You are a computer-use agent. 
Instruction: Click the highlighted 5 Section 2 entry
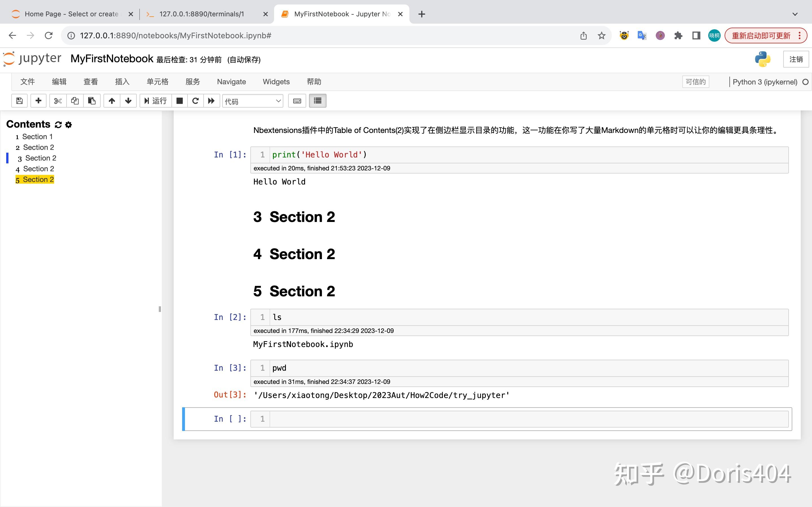(x=35, y=179)
